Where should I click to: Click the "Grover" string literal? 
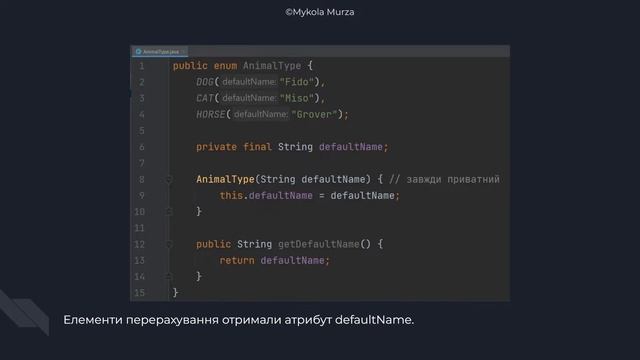tap(314, 114)
